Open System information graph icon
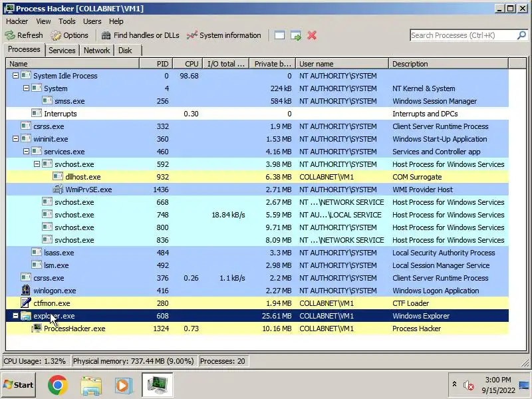This screenshot has height=399, width=532. coord(192,35)
